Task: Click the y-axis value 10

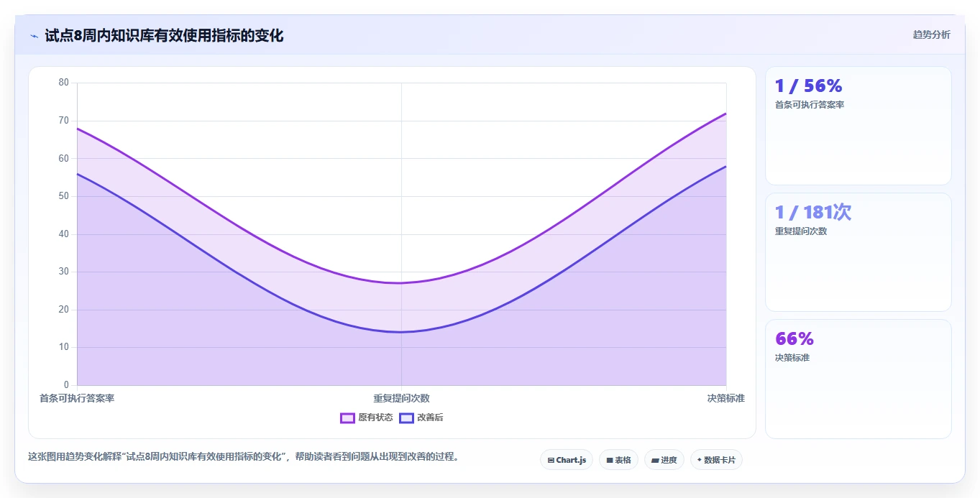Action: 64,347
